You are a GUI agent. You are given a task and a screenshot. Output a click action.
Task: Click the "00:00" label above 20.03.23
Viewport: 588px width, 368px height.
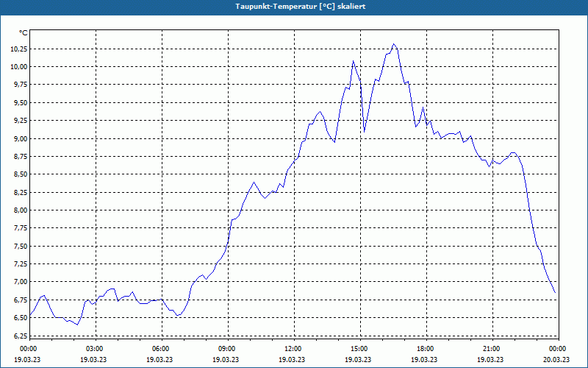pos(557,349)
